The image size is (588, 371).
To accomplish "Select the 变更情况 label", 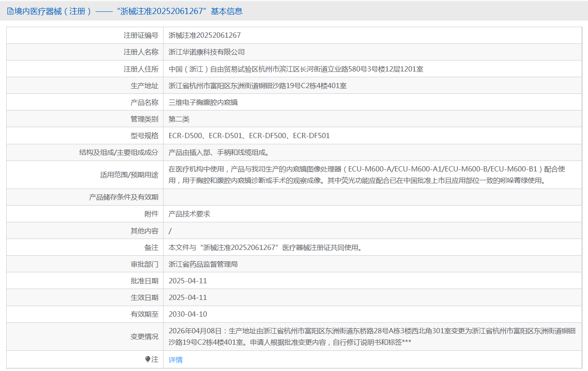I will [144, 336].
